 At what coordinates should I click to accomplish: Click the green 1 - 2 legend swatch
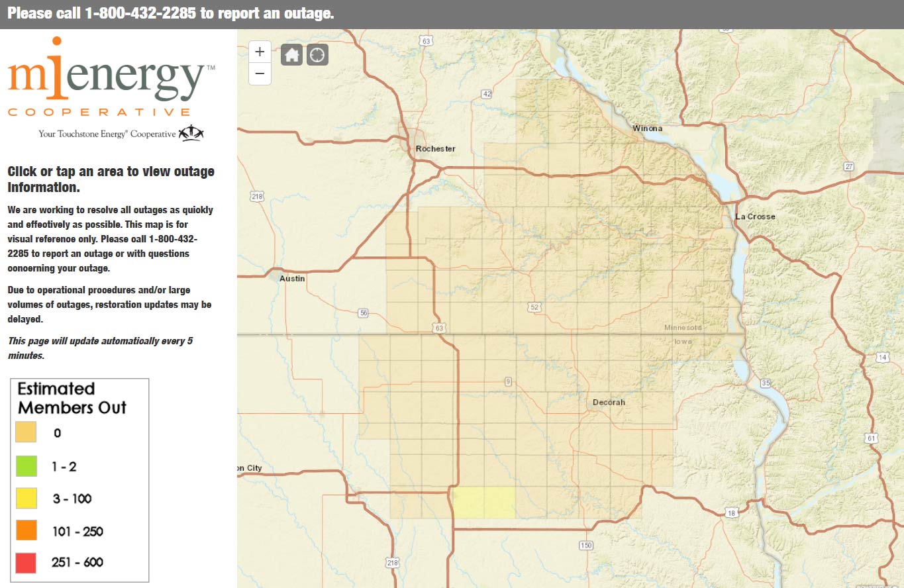coord(26,466)
